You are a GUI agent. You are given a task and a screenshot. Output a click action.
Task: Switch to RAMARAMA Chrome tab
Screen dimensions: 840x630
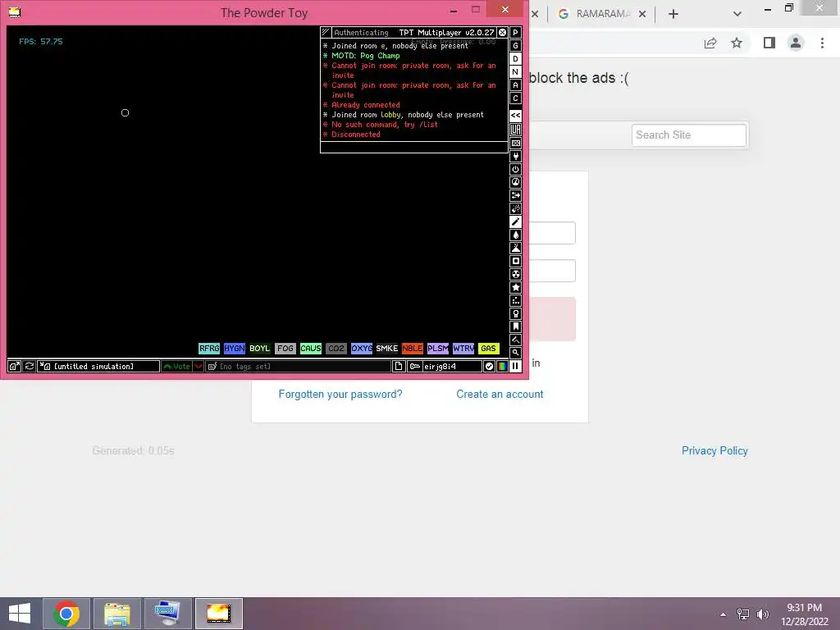tap(601, 14)
